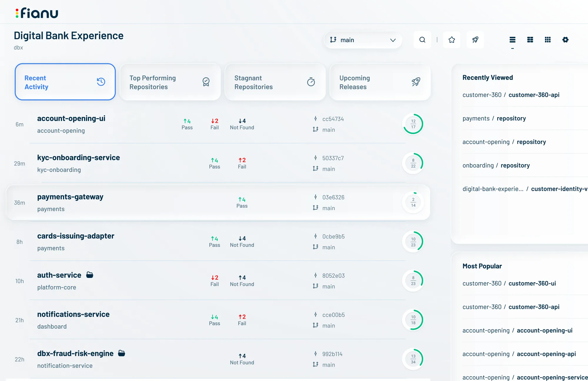Screen dimensions: 588x381
Task: Open account-opening-ui repository link
Action: click(71, 118)
